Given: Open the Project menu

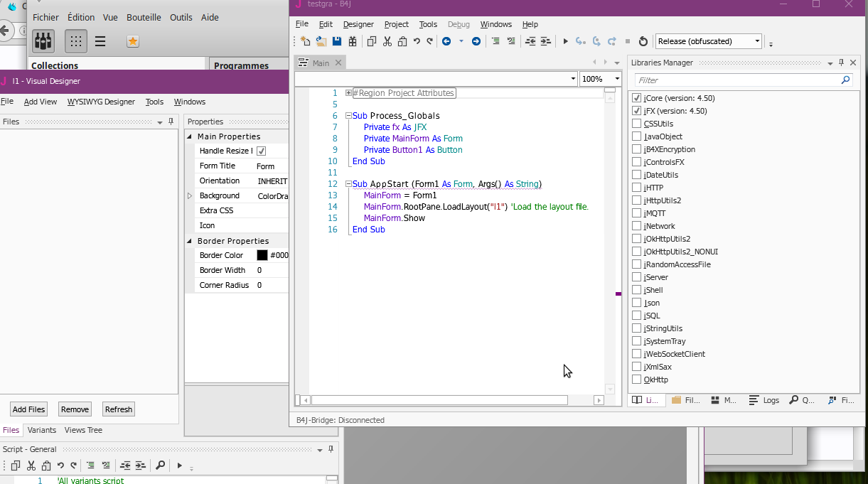Looking at the screenshot, I should pyautogui.click(x=396, y=24).
